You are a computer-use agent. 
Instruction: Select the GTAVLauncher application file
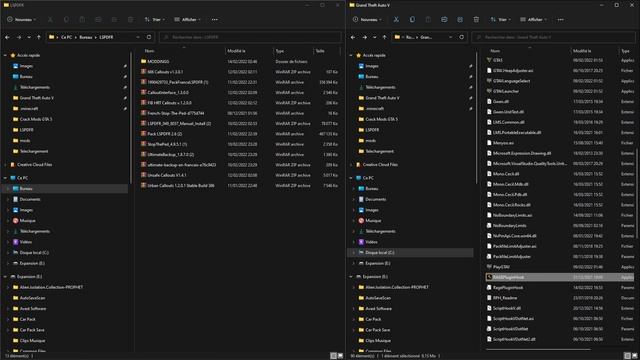tap(506, 91)
